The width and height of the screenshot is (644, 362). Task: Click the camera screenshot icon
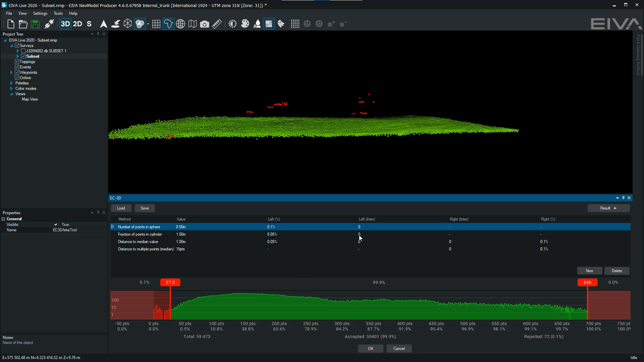pyautogui.click(x=204, y=24)
